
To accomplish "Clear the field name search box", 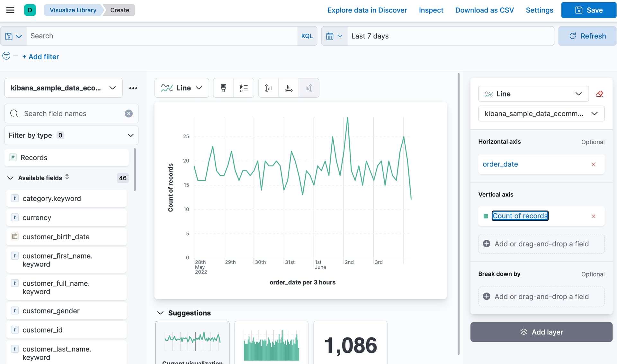I will (129, 113).
